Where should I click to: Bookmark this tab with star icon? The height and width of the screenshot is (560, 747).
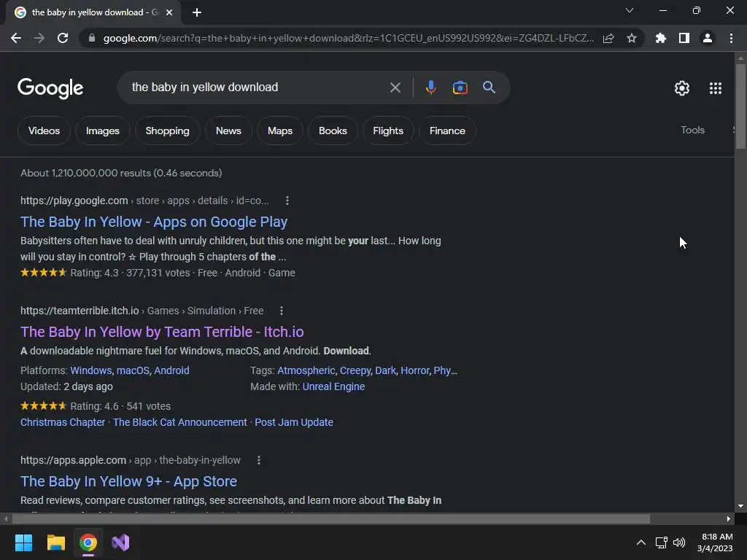tap(632, 38)
